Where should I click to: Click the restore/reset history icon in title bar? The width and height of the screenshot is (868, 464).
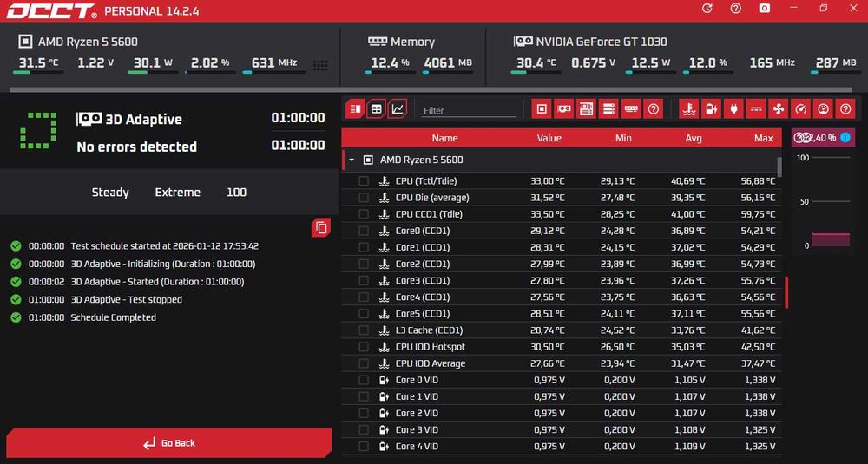pos(707,9)
